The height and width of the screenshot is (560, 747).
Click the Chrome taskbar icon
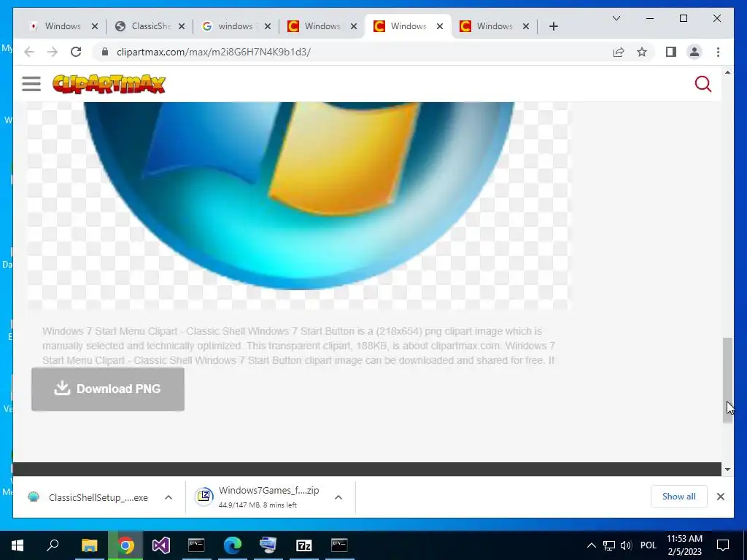click(125, 545)
